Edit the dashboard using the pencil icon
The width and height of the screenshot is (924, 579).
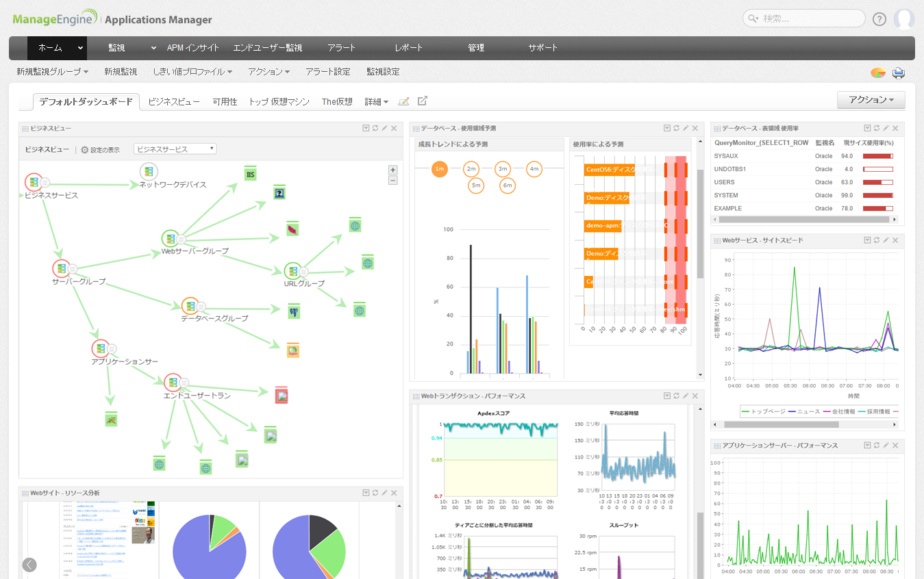tap(404, 101)
